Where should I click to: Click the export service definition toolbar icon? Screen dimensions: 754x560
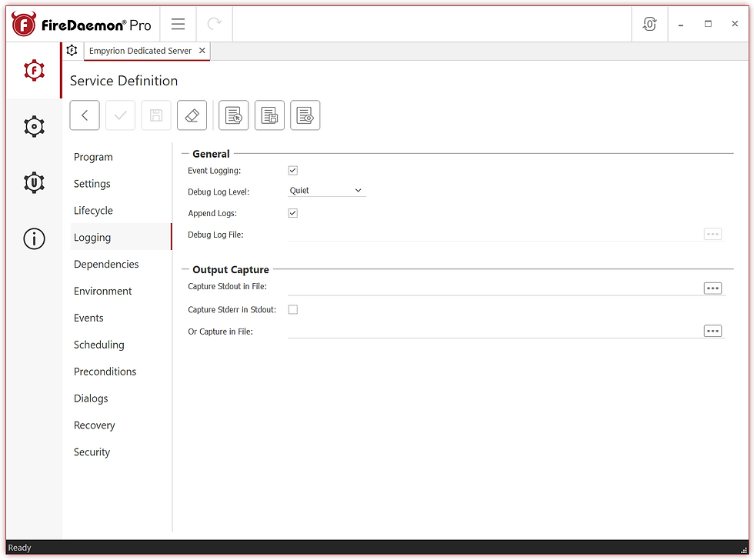(x=269, y=115)
